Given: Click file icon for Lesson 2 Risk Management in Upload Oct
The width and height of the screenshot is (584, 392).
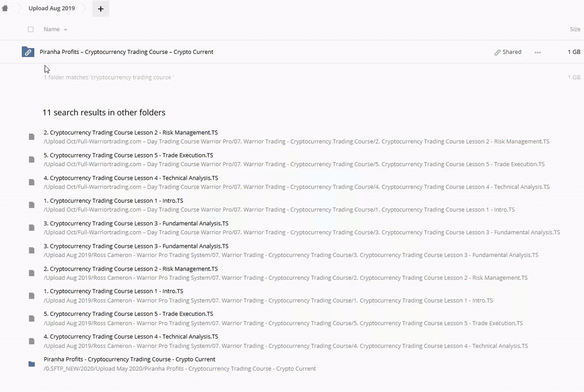Looking at the screenshot, I should click(32, 137).
